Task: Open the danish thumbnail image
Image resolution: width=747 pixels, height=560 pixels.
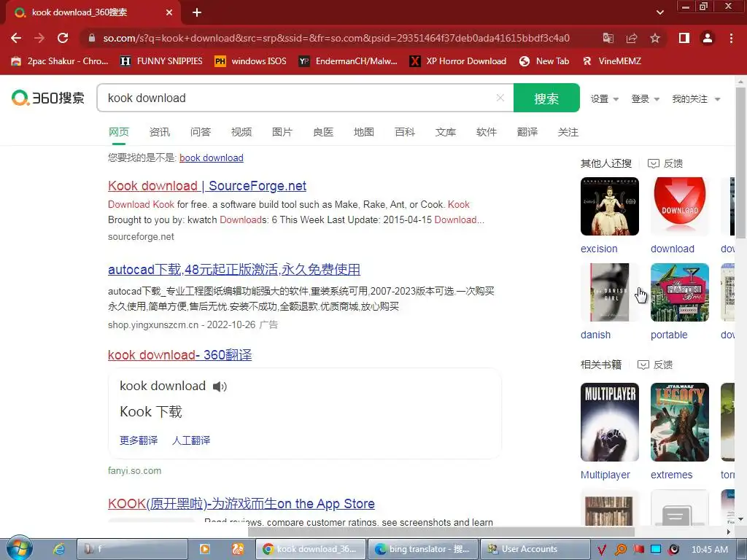Action: click(610, 292)
